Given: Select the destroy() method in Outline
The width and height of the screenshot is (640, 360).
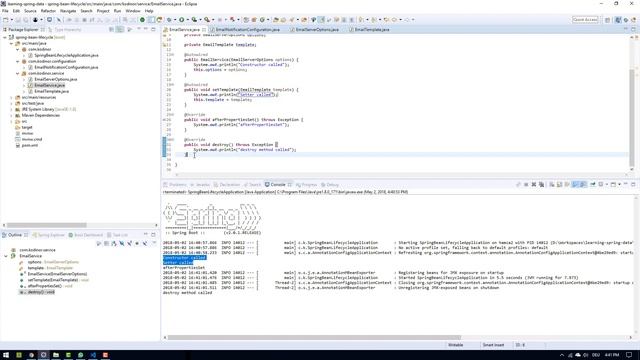Looking at the screenshot, I should coord(41,292).
